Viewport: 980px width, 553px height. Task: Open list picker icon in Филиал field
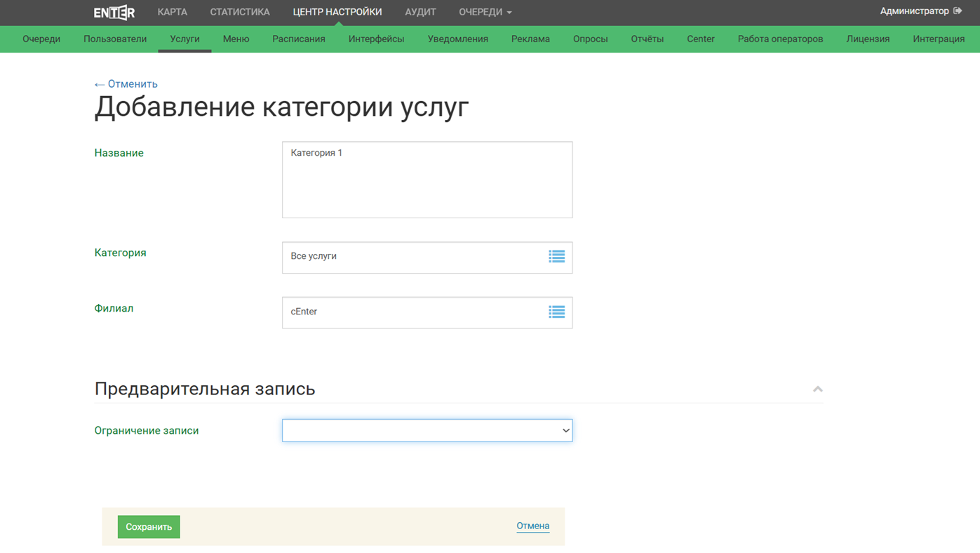(556, 312)
